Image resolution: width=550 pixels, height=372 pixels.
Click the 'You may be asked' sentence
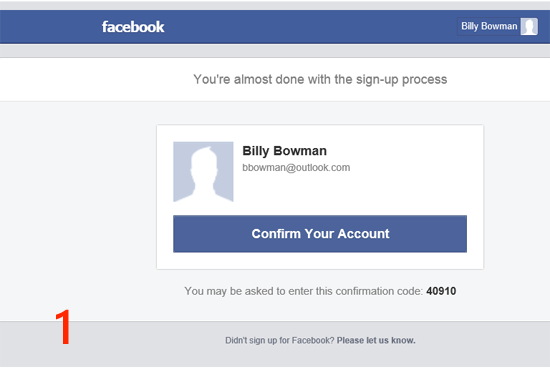pyautogui.click(x=320, y=291)
